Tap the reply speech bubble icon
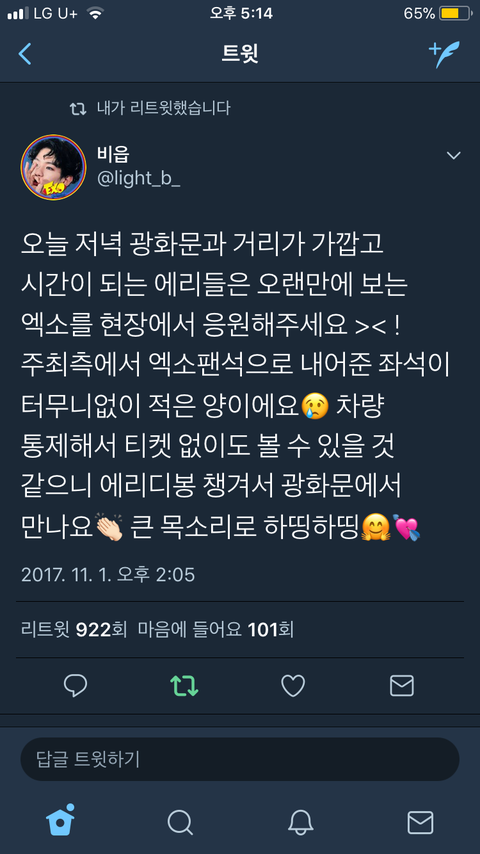The image size is (480, 854). [75, 686]
